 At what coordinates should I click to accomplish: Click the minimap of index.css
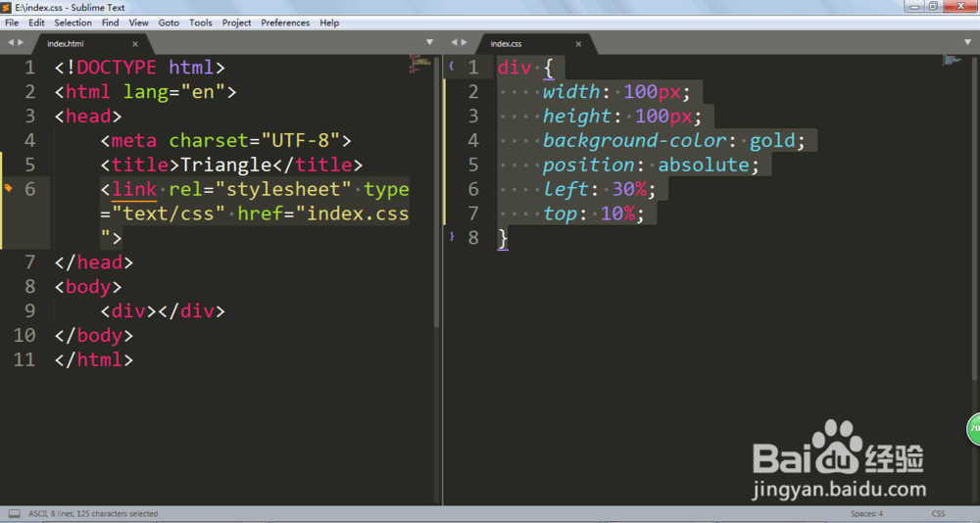pyautogui.click(x=952, y=60)
